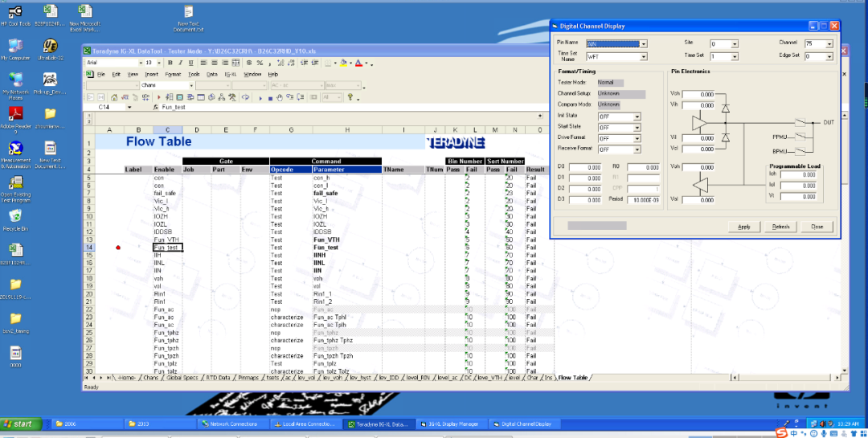The image size is (868, 438).
Task: Open the Fill Color yellow swatch picker
Action: pos(345,63)
